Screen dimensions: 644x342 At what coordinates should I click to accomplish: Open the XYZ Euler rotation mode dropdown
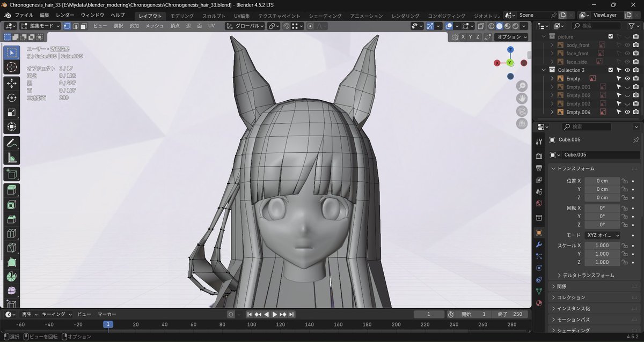click(x=602, y=235)
